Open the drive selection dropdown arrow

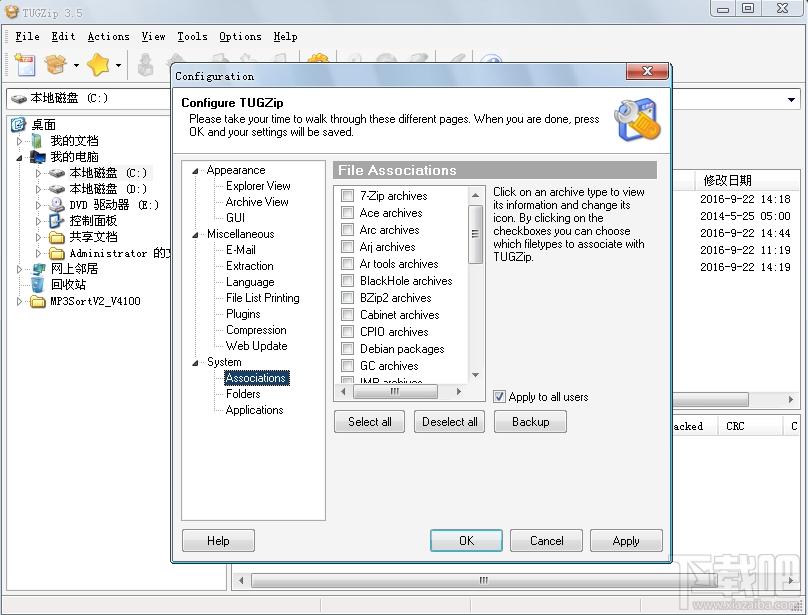pyautogui.click(x=791, y=99)
